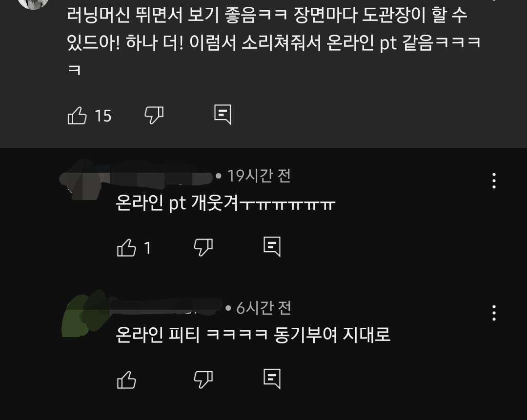Select blurred username beside "6시간 전"

pos(165,306)
